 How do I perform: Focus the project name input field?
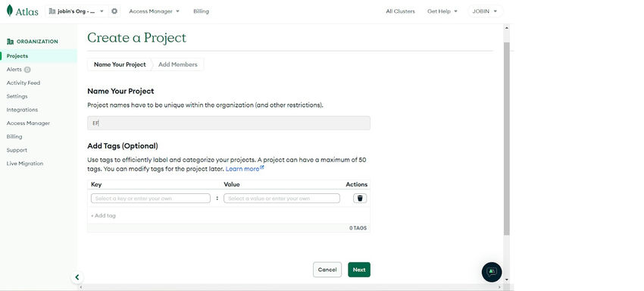229,123
